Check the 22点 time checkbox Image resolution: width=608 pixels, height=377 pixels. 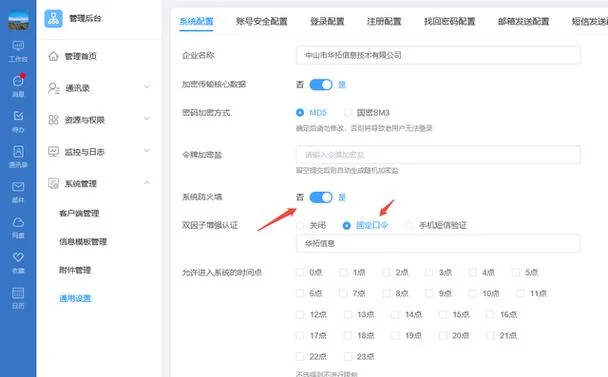click(x=300, y=356)
